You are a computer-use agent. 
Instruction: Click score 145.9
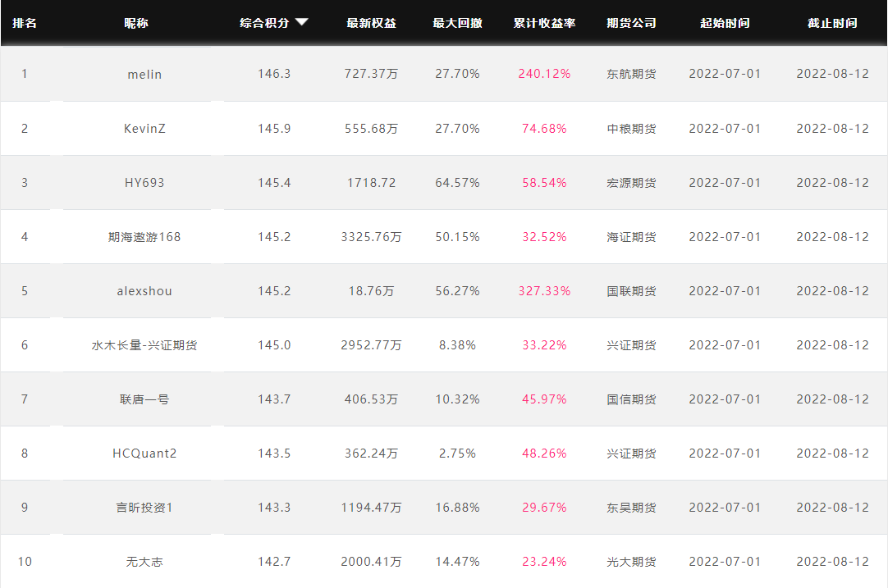[x=274, y=129]
